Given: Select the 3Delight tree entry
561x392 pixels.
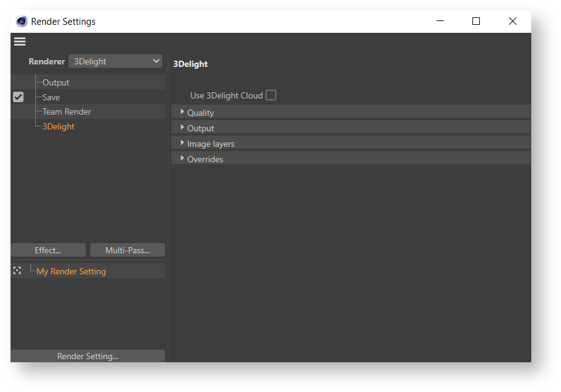Looking at the screenshot, I should pyautogui.click(x=58, y=126).
